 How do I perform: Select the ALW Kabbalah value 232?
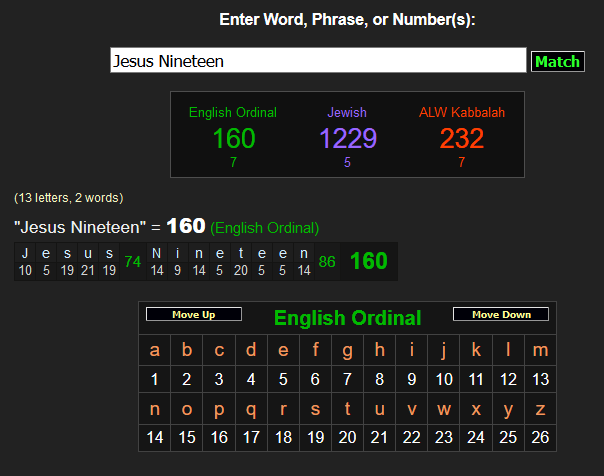click(x=461, y=138)
